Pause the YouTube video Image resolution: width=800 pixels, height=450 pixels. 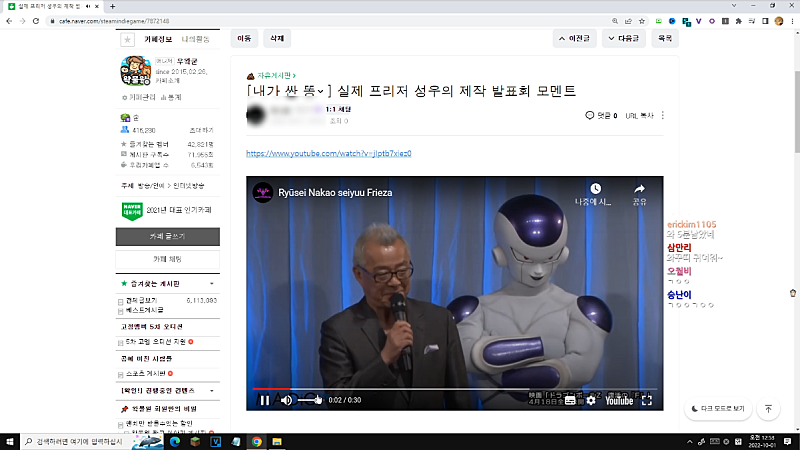(x=264, y=400)
